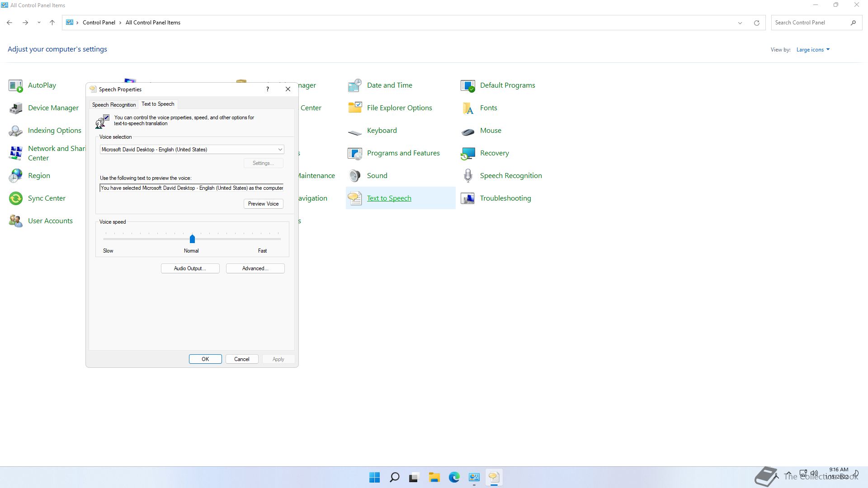
Task: Open the Date and Time icon
Action: [x=355, y=85]
